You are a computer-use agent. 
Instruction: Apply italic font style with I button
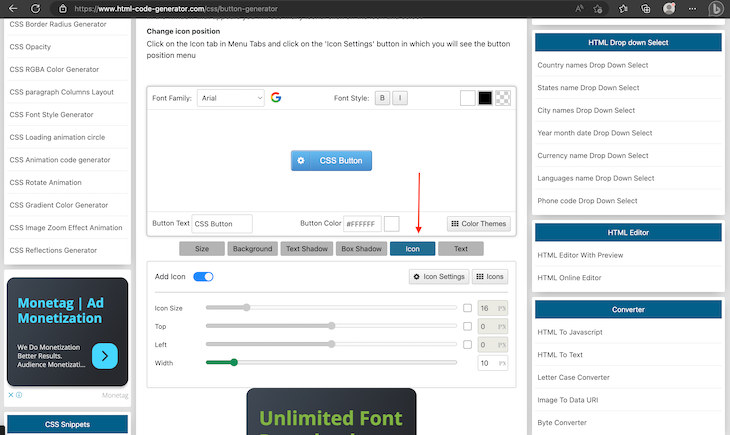pyautogui.click(x=399, y=98)
